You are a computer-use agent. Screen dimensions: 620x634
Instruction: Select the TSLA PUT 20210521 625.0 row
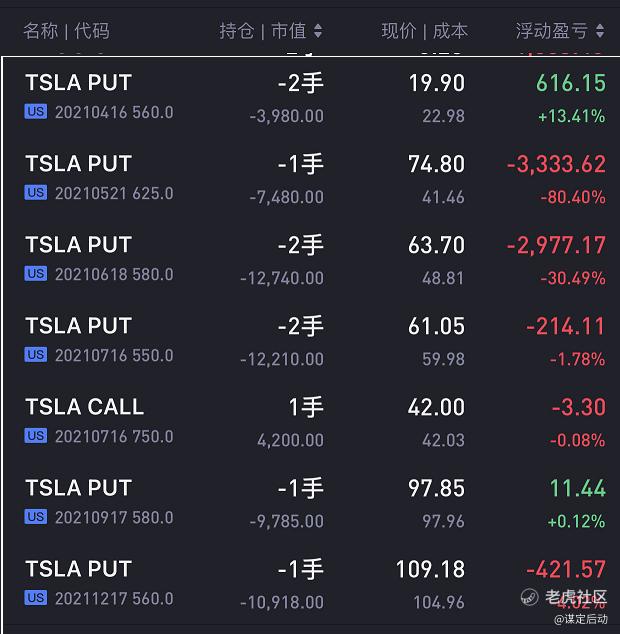[310, 179]
